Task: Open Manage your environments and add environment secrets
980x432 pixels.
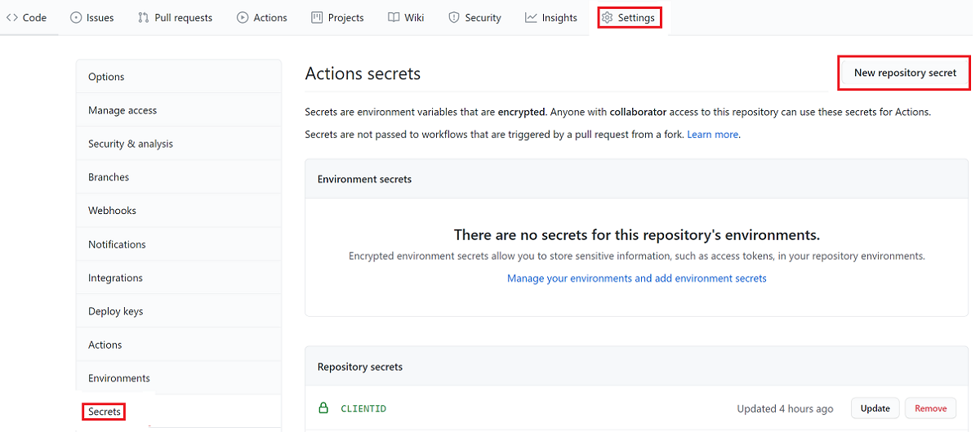Action: click(x=637, y=278)
